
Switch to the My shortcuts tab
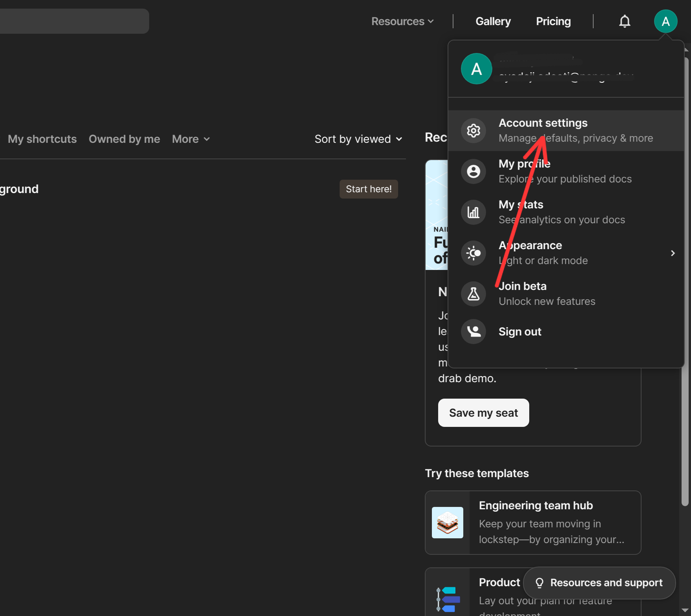[42, 139]
